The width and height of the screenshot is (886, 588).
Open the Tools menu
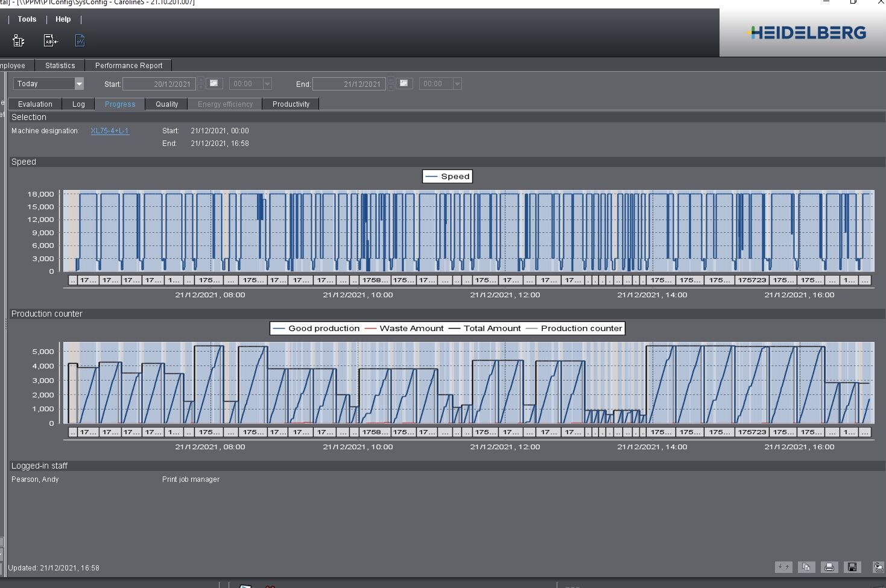(27, 19)
